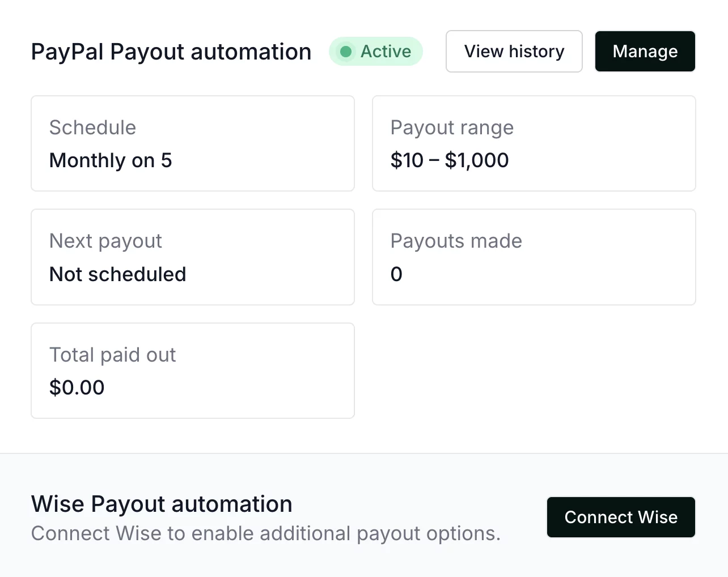The height and width of the screenshot is (577, 728).
Task: Open View history
Action: (x=514, y=52)
